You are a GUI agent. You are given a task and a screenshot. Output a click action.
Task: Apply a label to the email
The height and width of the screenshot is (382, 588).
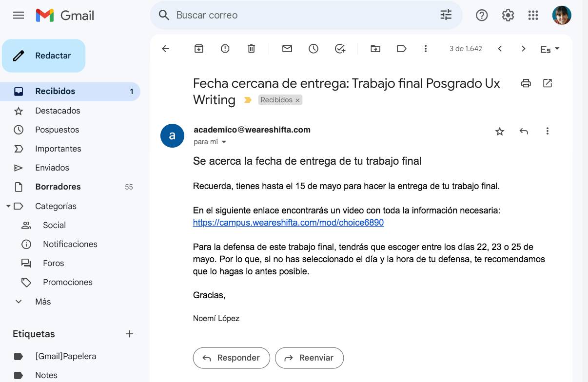(x=401, y=48)
